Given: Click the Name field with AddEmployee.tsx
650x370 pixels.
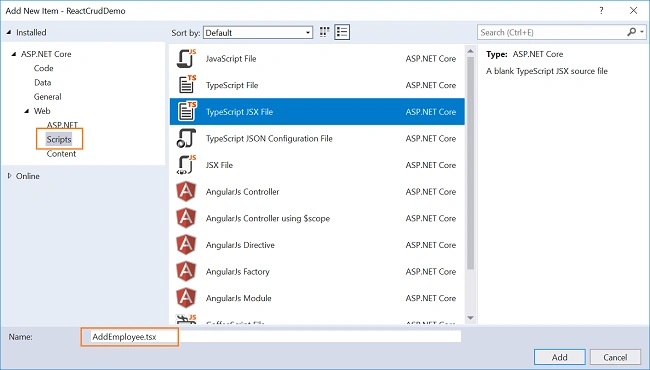Looking at the screenshot, I should click(271, 336).
